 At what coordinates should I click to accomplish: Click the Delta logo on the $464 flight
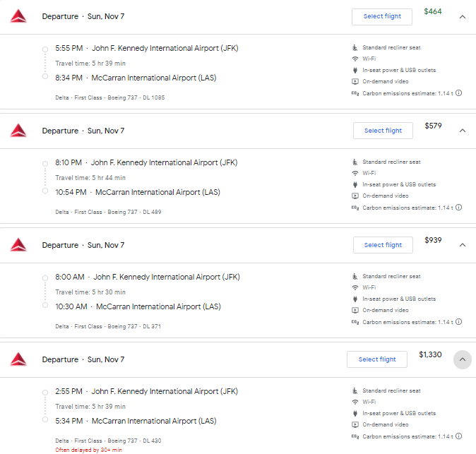(18, 16)
